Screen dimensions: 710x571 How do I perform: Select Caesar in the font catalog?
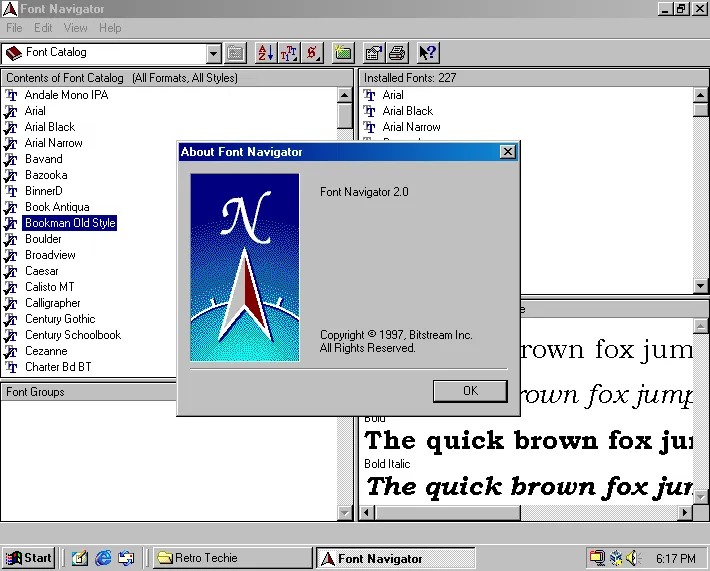[42, 271]
